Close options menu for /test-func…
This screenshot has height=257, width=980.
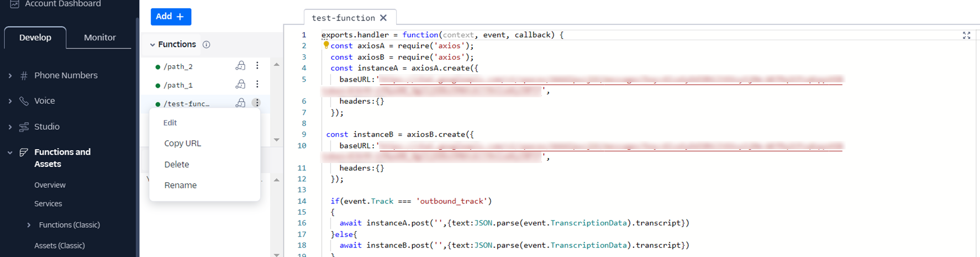pos(257,103)
